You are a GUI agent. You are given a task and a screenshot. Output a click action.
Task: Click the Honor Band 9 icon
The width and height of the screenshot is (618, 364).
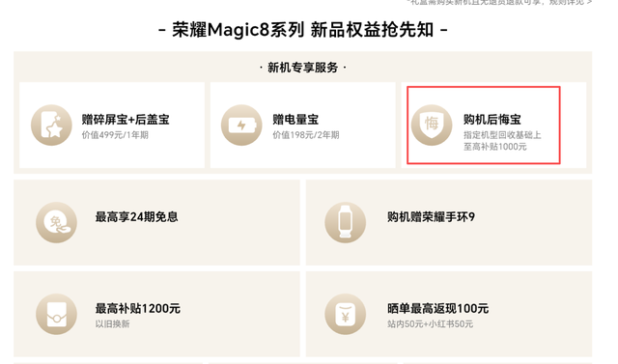click(x=346, y=223)
